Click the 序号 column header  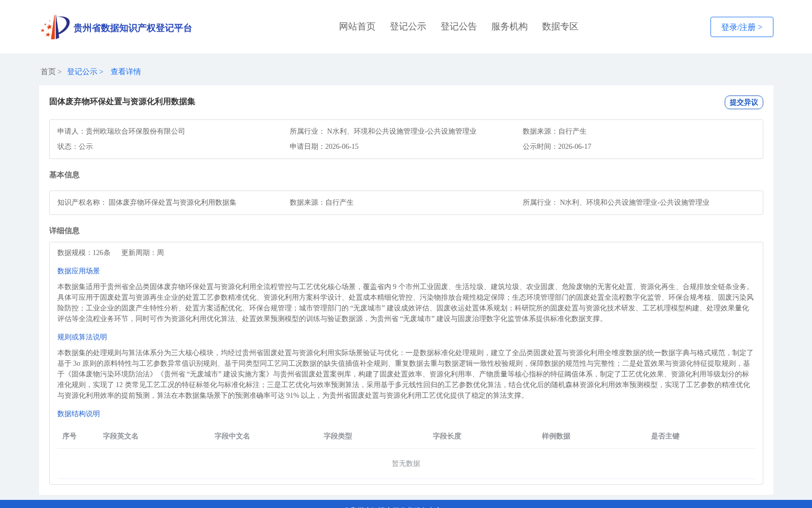(70, 436)
